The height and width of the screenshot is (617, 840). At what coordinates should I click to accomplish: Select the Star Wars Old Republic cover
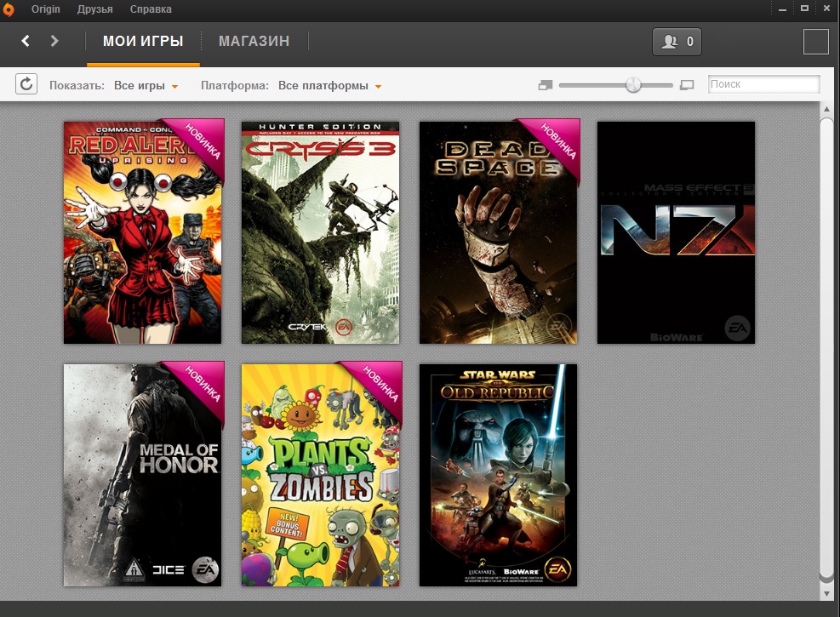click(x=498, y=475)
